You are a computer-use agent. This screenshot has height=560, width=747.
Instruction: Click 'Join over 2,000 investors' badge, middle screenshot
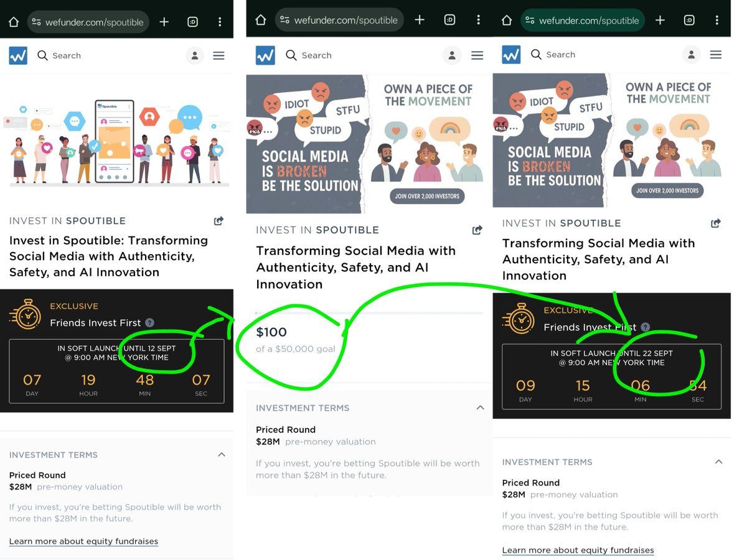coord(427,196)
